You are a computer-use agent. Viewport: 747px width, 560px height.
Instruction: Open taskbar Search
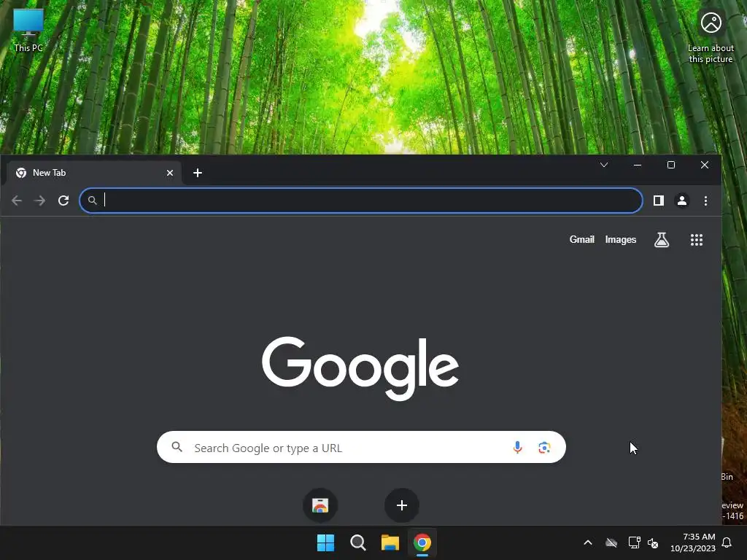357,542
